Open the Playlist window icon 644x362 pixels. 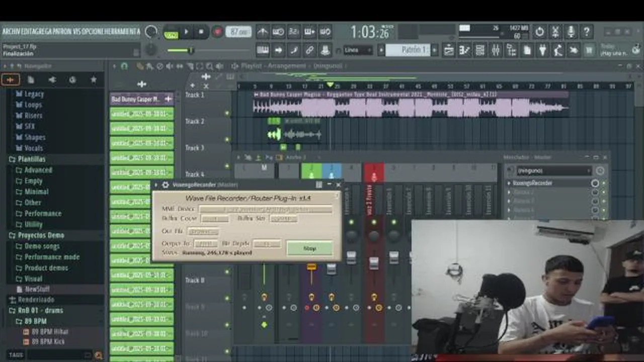coord(448,50)
